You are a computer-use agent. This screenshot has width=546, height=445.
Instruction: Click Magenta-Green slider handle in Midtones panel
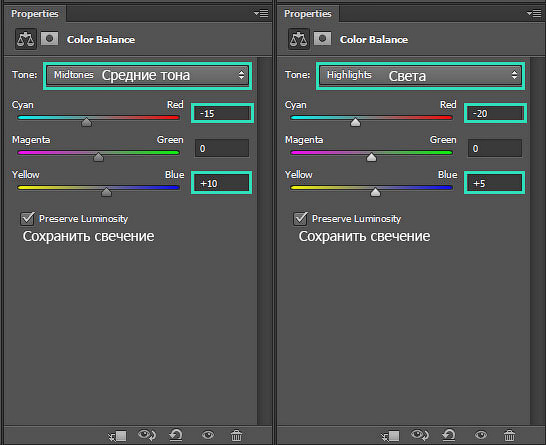click(x=99, y=157)
